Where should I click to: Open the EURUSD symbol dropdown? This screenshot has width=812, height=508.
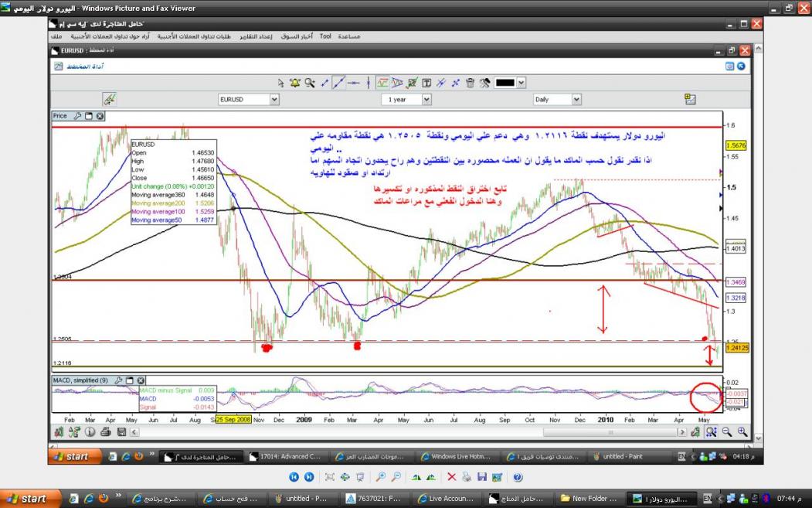(x=274, y=100)
